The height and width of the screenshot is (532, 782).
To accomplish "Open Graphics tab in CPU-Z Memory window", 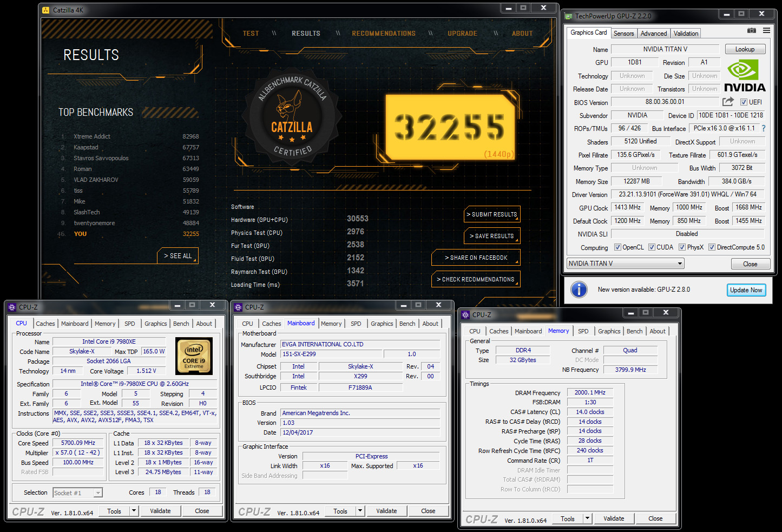I will coord(609,331).
